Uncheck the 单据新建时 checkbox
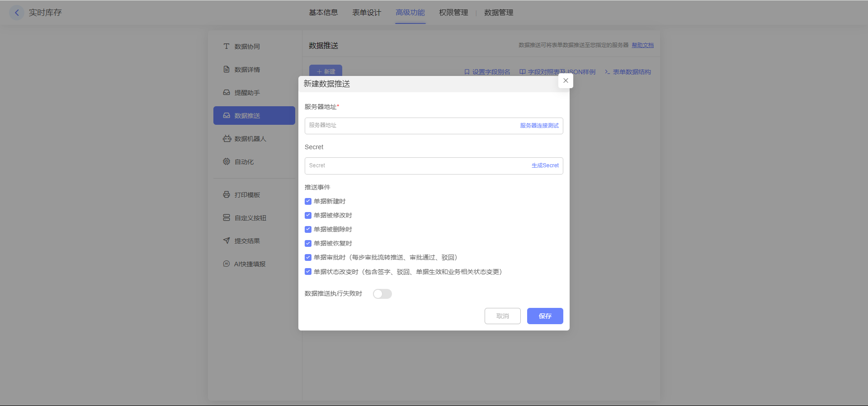The height and width of the screenshot is (406, 868). tap(308, 201)
